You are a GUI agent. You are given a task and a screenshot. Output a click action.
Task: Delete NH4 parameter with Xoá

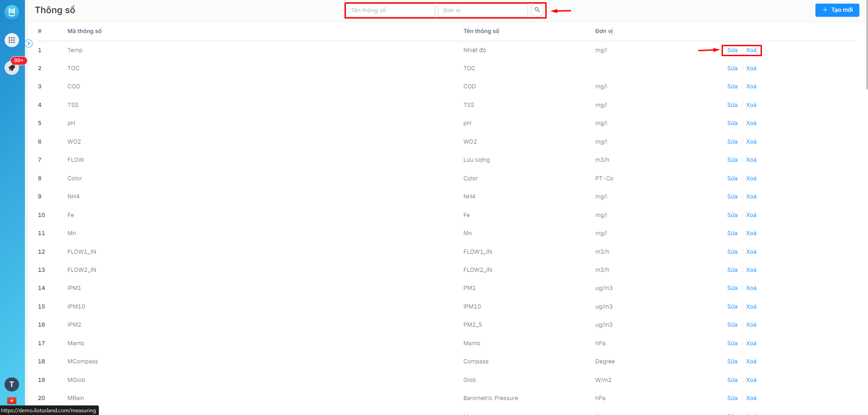click(x=751, y=197)
